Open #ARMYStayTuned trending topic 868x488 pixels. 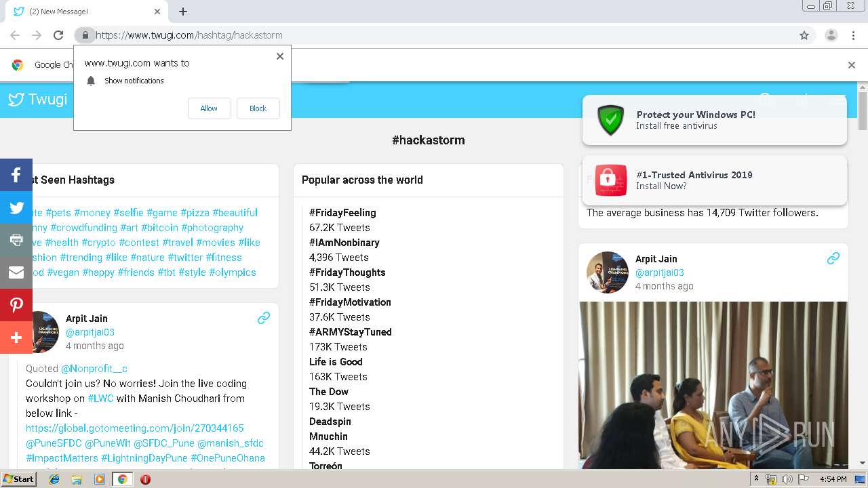351,332
